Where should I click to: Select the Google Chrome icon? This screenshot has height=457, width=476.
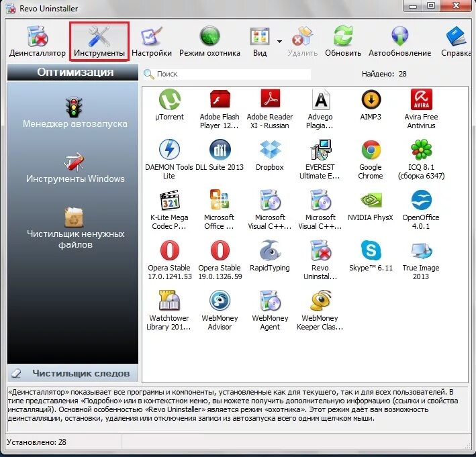[371, 150]
